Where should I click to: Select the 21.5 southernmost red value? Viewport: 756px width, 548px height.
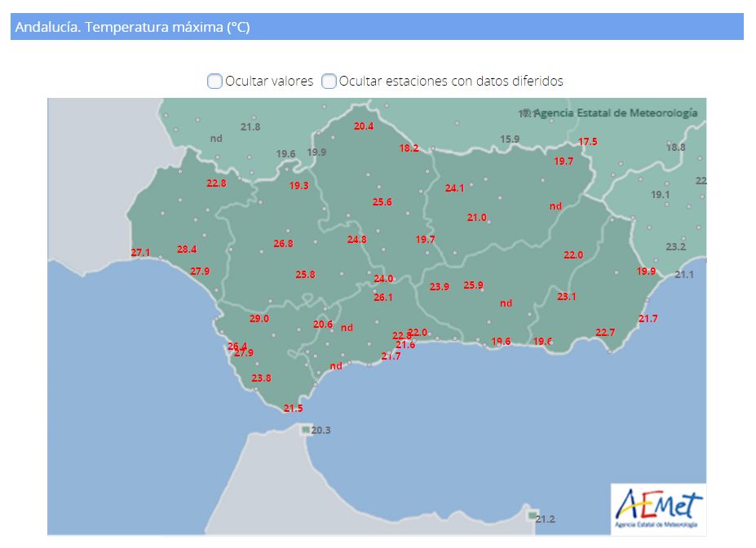[x=294, y=409]
